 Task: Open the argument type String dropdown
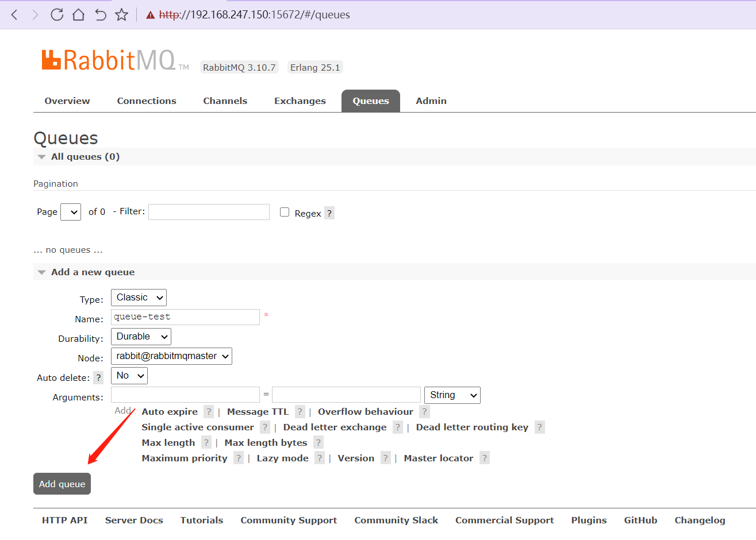(x=452, y=395)
